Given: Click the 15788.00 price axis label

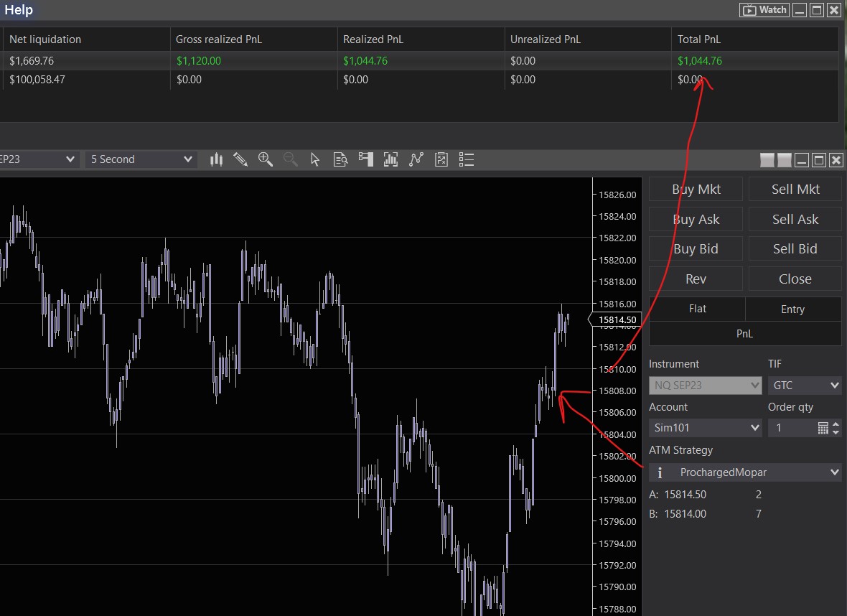Looking at the screenshot, I should (617, 609).
